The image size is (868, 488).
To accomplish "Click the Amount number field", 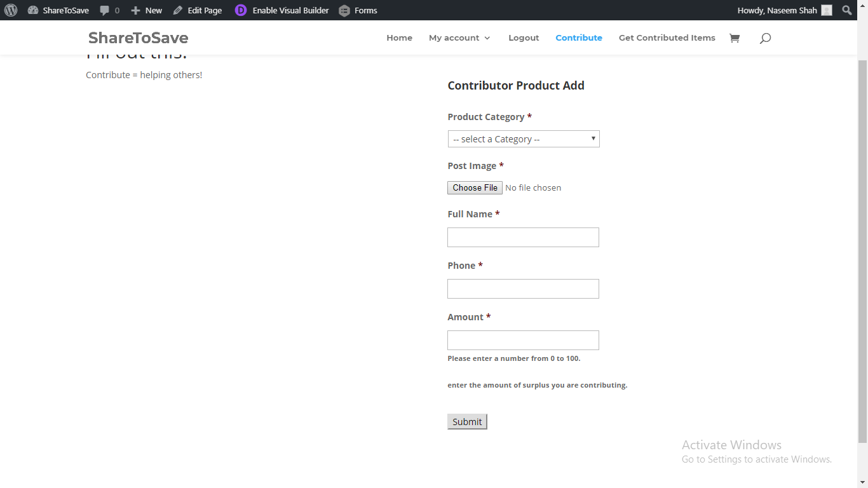I will pos(523,341).
